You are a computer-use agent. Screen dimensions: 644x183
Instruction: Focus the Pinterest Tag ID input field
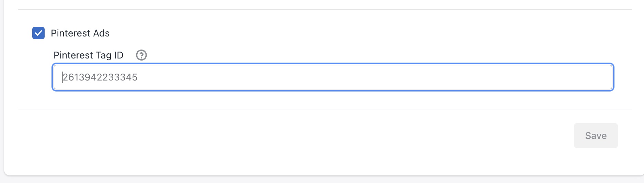[x=333, y=77]
